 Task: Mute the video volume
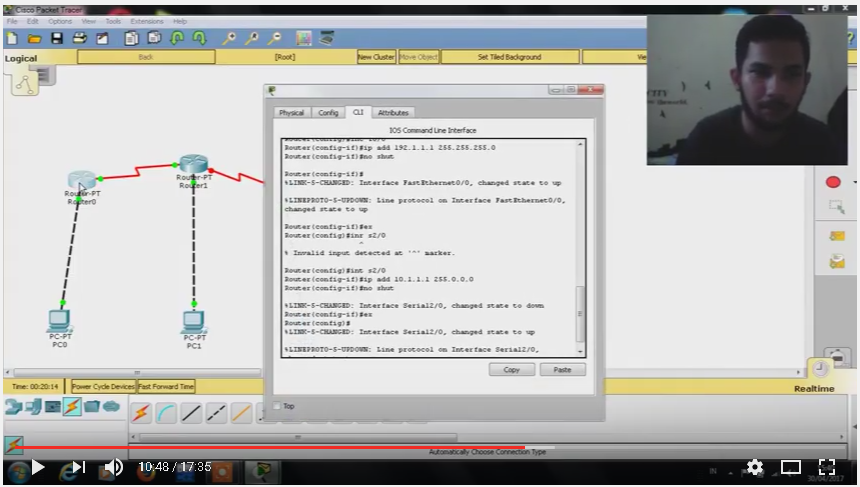coord(114,467)
